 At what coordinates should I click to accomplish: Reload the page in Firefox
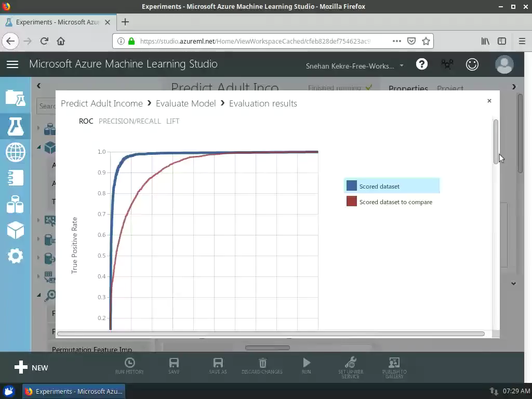(x=44, y=41)
